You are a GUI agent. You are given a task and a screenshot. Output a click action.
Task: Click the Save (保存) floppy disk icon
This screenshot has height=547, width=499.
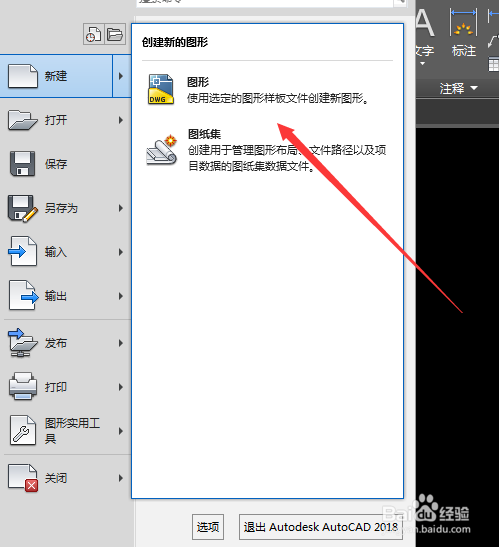click(22, 164)
